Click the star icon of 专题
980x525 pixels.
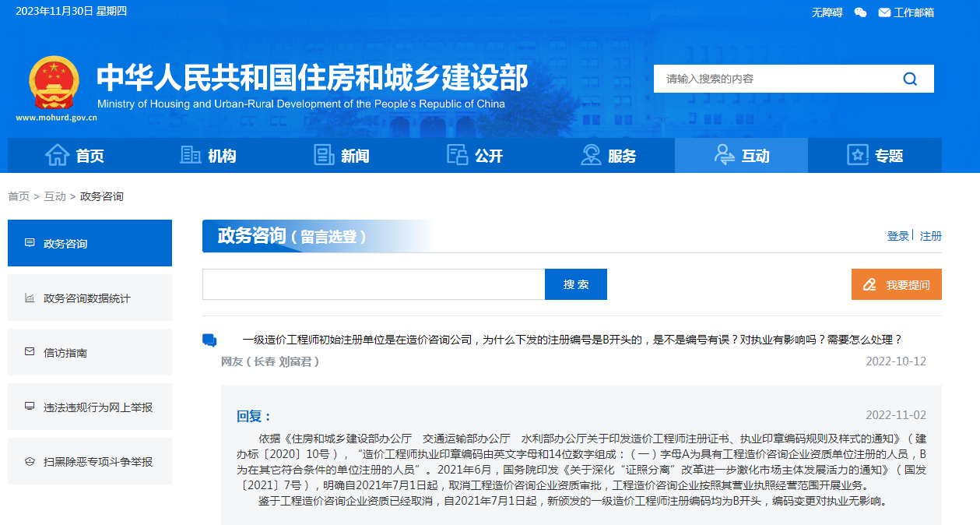click(x=857, y=155)
